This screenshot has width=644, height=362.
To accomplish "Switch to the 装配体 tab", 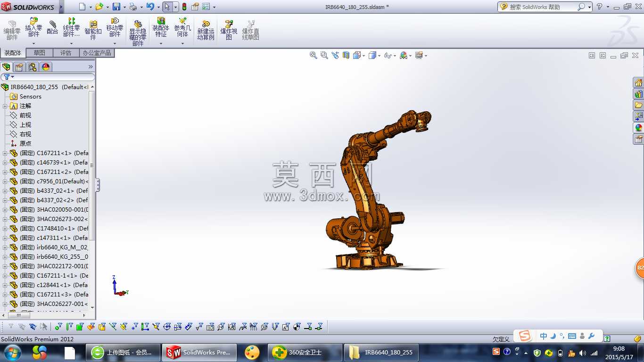I will (x=13, y=53).
